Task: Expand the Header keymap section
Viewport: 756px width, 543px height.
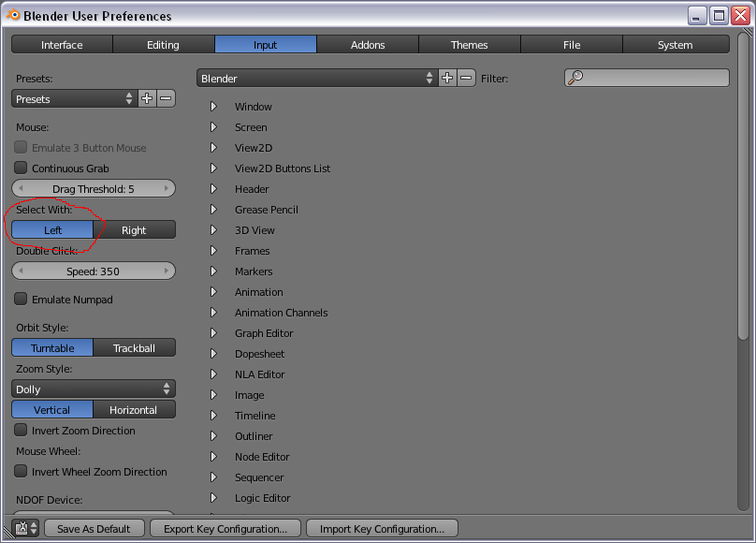Action: point(213,188)
